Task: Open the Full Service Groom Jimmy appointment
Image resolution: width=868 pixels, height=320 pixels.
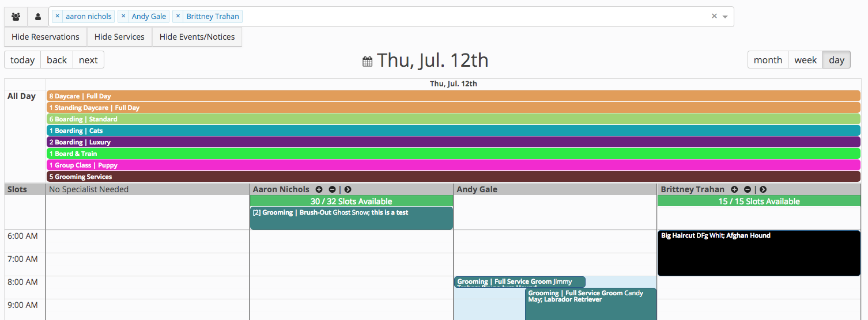Action: (519, 282)
